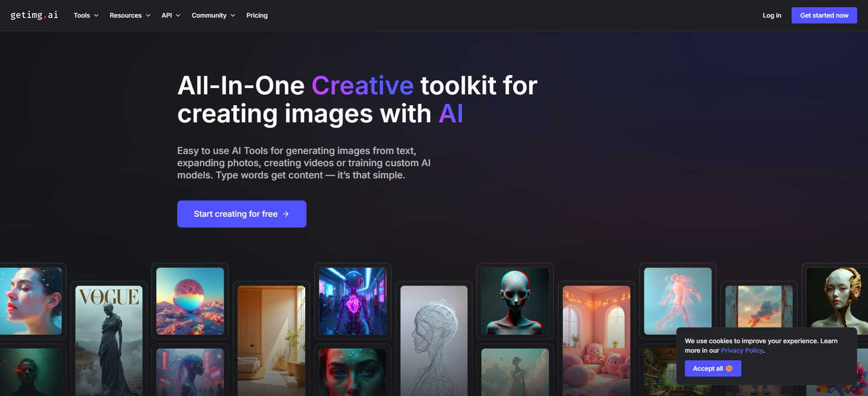Image resolution: width=868 pixels, height=396 pixels.
Task: Click the Log in link
Action: coord(771,16)
